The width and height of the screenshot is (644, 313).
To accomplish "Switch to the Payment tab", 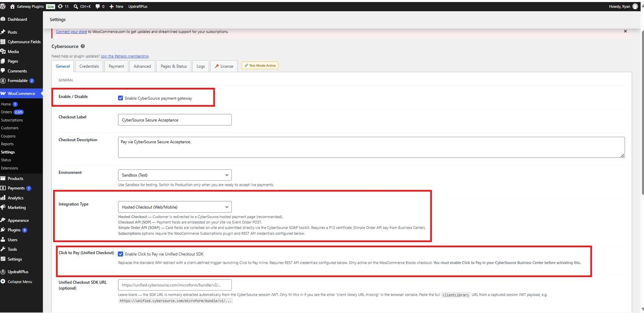I will tap(116, 66).
